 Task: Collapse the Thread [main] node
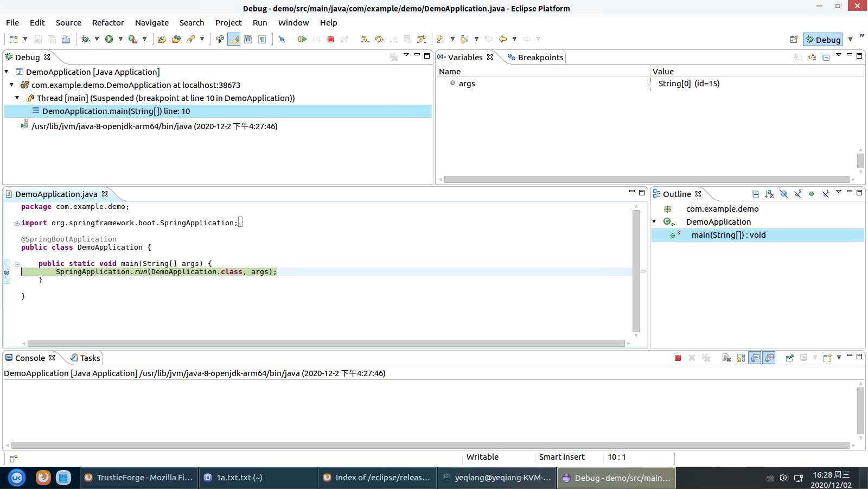pos(17,98)
